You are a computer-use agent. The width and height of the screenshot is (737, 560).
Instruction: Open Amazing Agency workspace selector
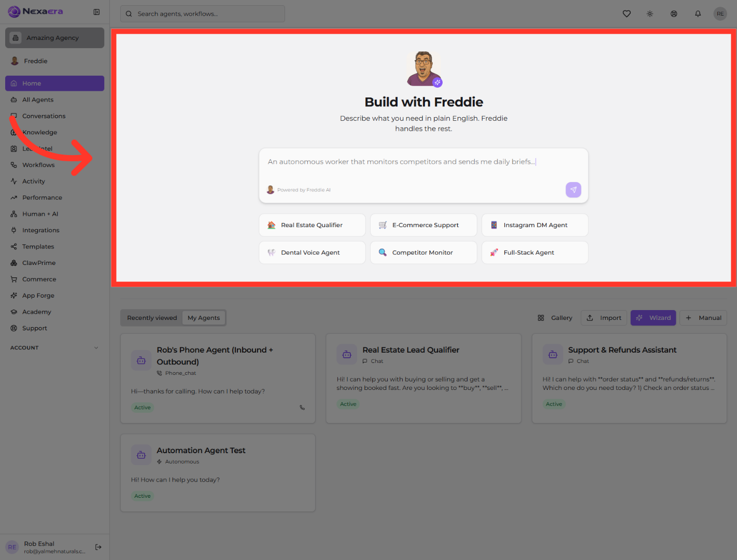tap(55, 38)
